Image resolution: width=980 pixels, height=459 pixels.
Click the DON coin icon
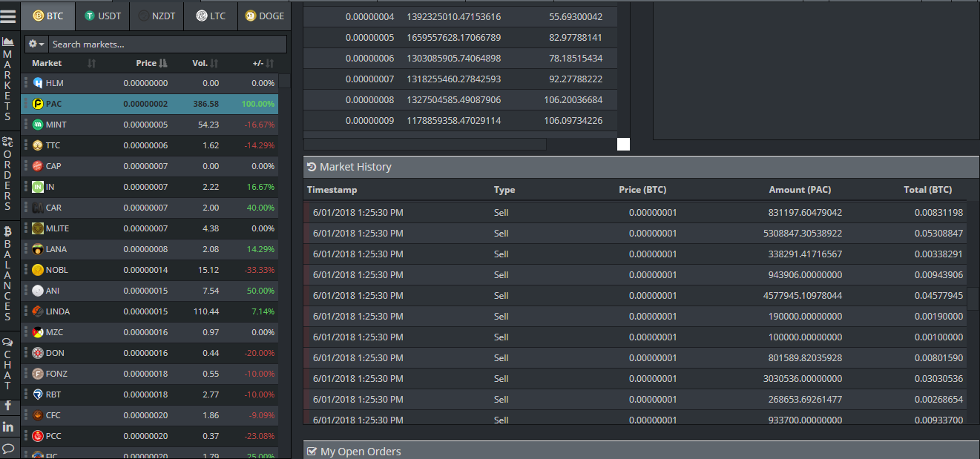[x=38, y=353]
